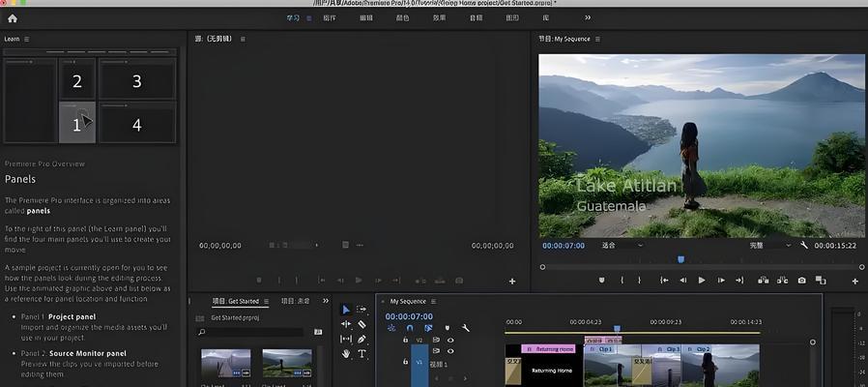Open the Get Started project panel menu
The height and width of the screenshot is (387, 868).
[x=266, y=301]
